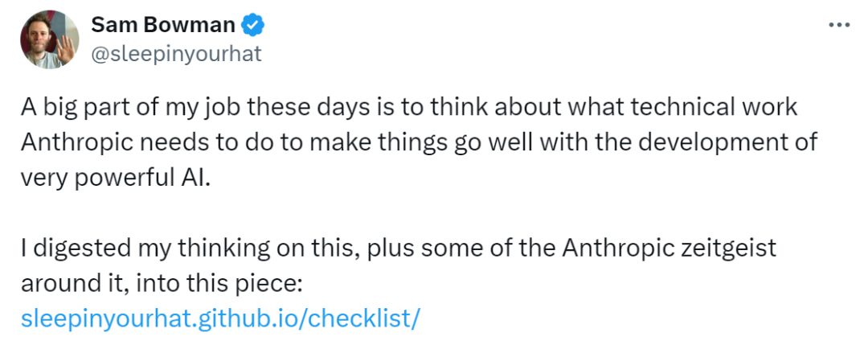Open the @sleepinyourhat handle link
The height and width of the screenshot is (341, 868).
point(176,53)
